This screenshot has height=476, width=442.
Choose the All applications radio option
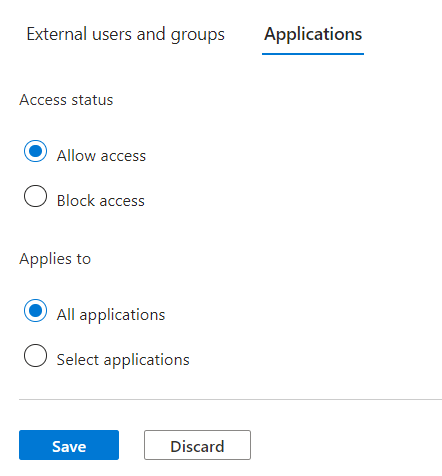[x=35, y=311]
